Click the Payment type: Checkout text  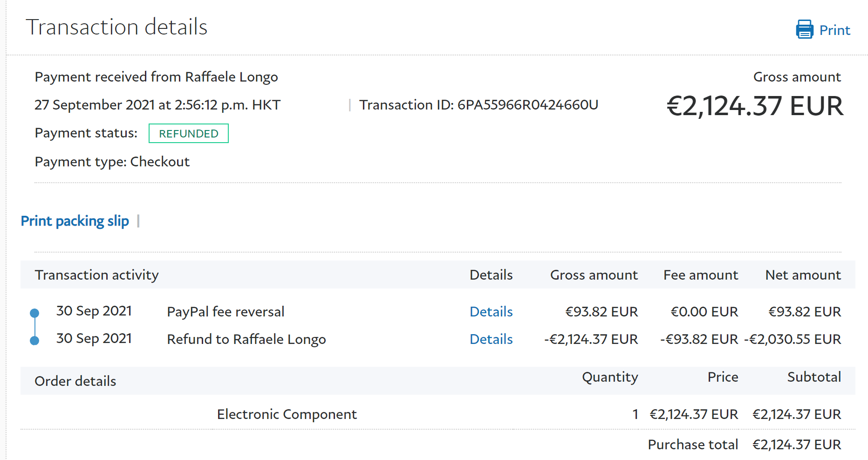[x=112, y=162]
